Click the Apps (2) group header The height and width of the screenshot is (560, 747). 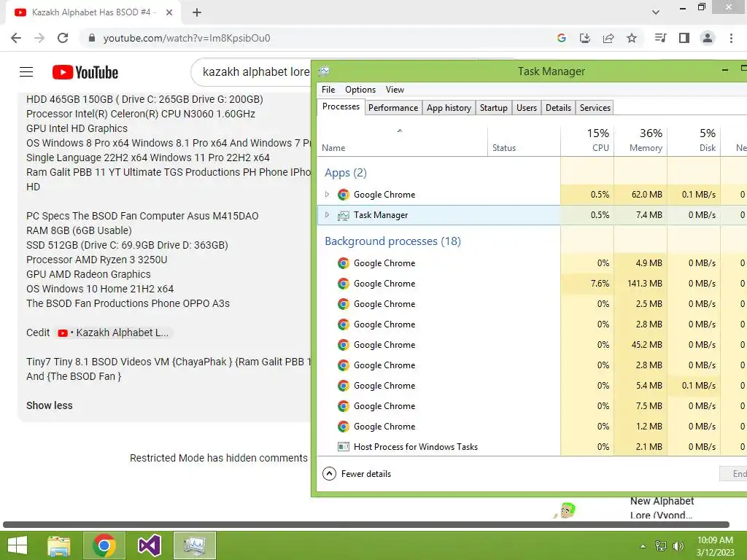[x=345, y=173]
